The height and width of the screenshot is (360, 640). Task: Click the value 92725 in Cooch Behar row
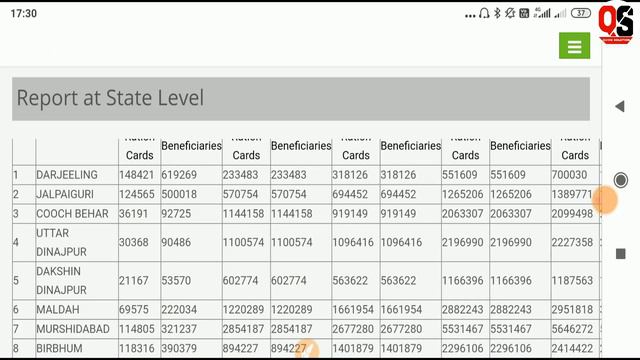pos(176,214)
